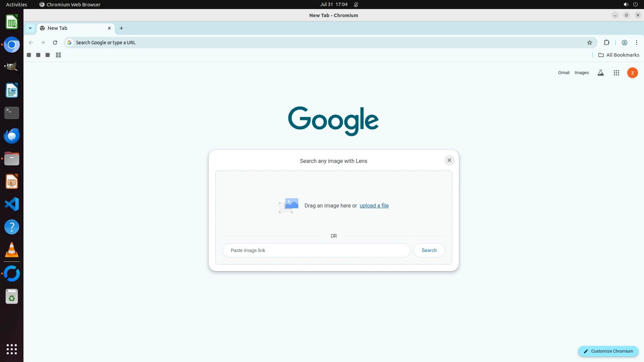Open tab groups grid in bookmarks bar
The width and height of the screenshot is (644, 362).
click(58, 55)
